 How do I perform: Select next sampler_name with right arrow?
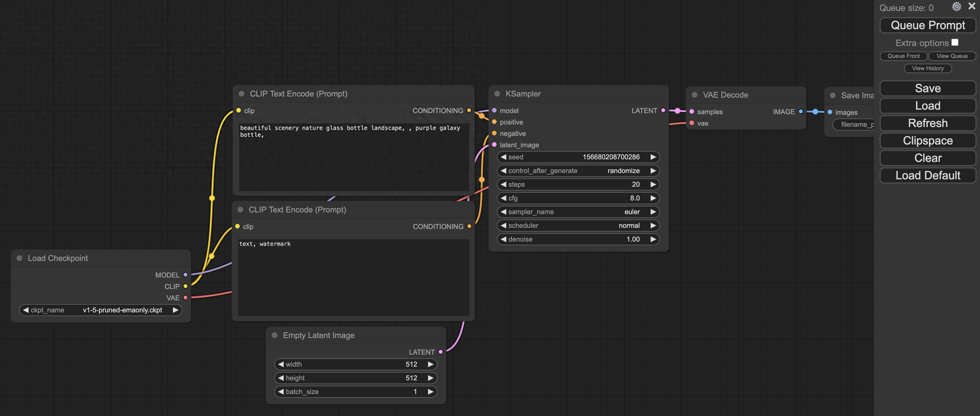pyautogui.click(x=653, y=212)
